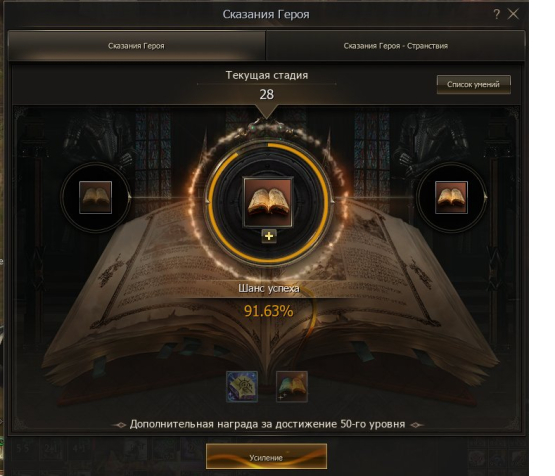Screen dimensions: 555x476
Task: Switch to Сказания Героя tab
Action: (x=136, y=46)
